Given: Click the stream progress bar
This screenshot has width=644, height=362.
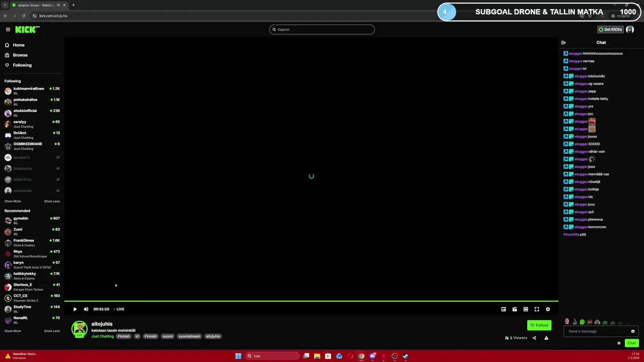Looking at the screenshot, I should [311, 301].
